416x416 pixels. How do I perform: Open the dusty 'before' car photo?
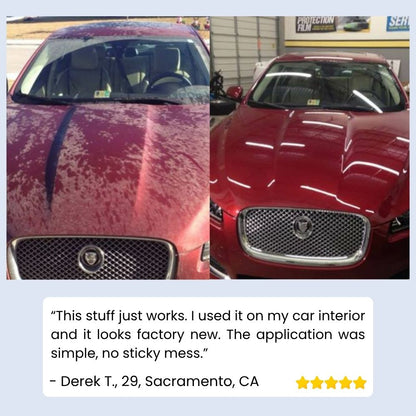pyautogui.click(x=108, y=148)
